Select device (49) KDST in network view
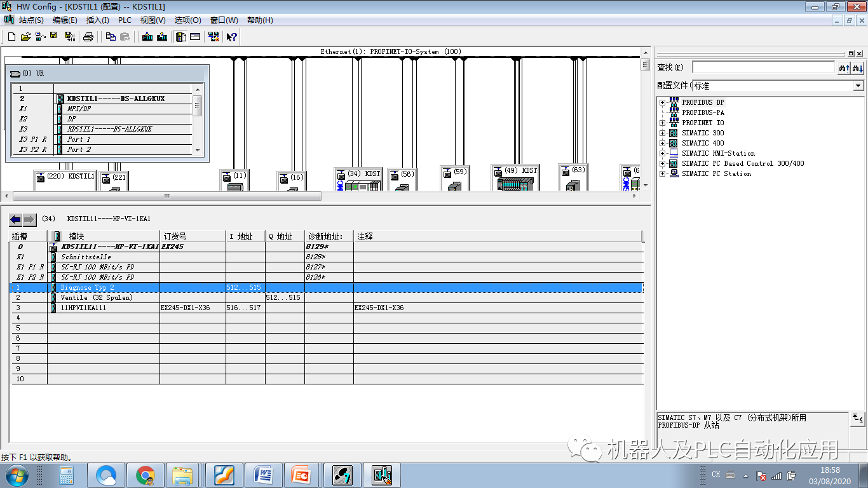 (515, 177)
